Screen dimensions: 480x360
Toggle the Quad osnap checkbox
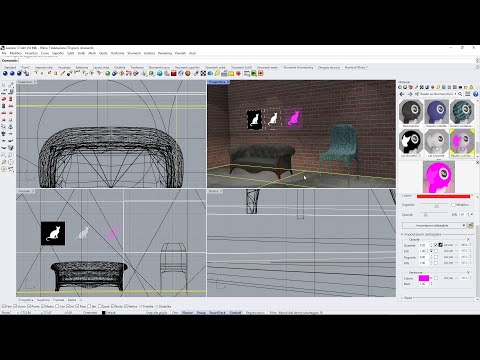tap(100, 306)
